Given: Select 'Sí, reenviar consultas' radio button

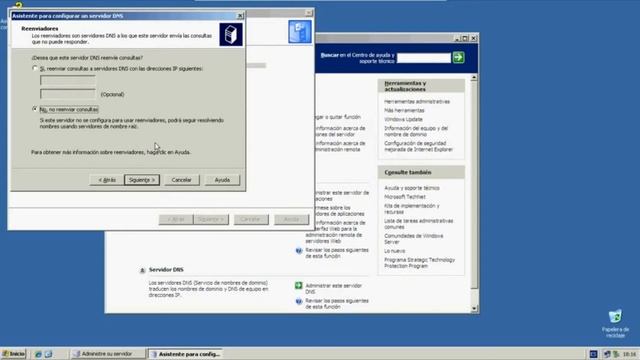Looking at the screenshot, I should click(35, 69).
